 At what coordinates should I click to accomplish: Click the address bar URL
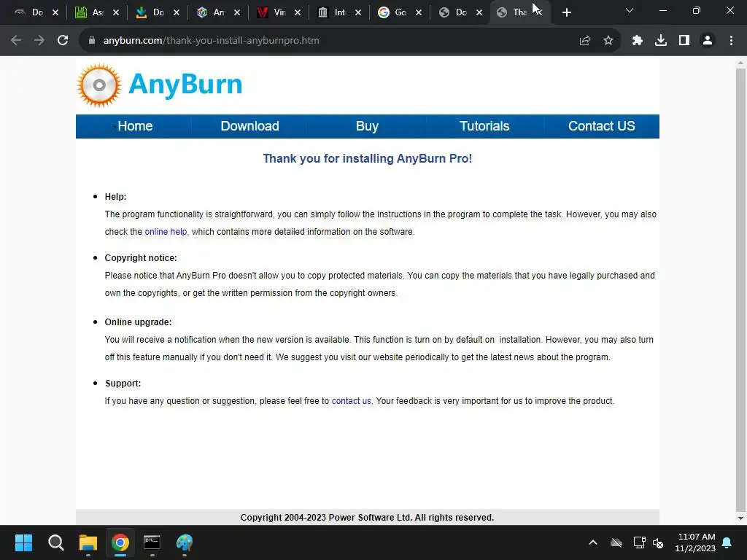pyautogui.click(x=211, y=41)
